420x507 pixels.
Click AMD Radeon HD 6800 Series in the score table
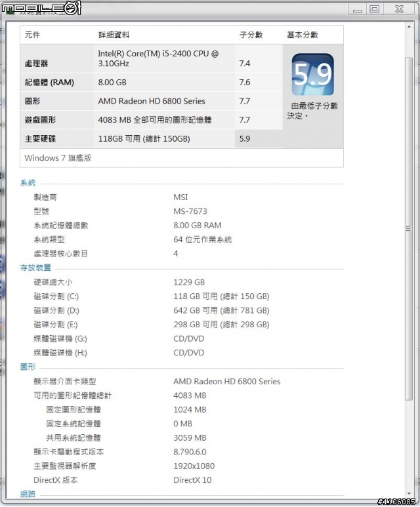(152, 101)
